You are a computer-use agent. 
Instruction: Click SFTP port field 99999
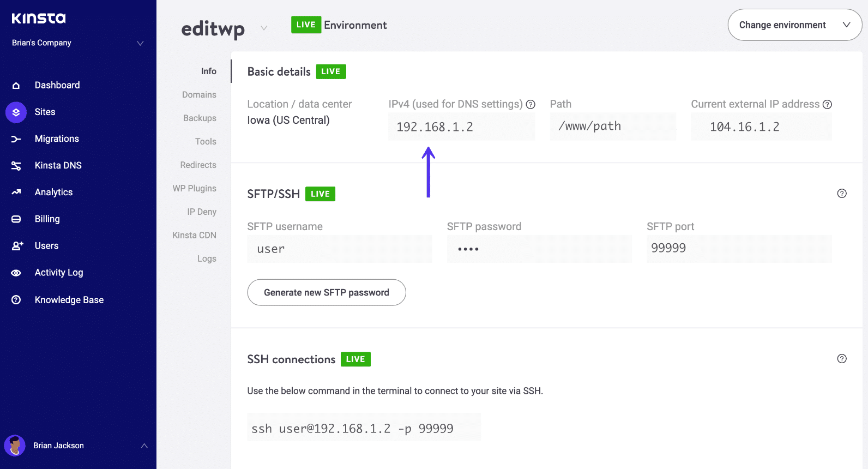[739, 249]
